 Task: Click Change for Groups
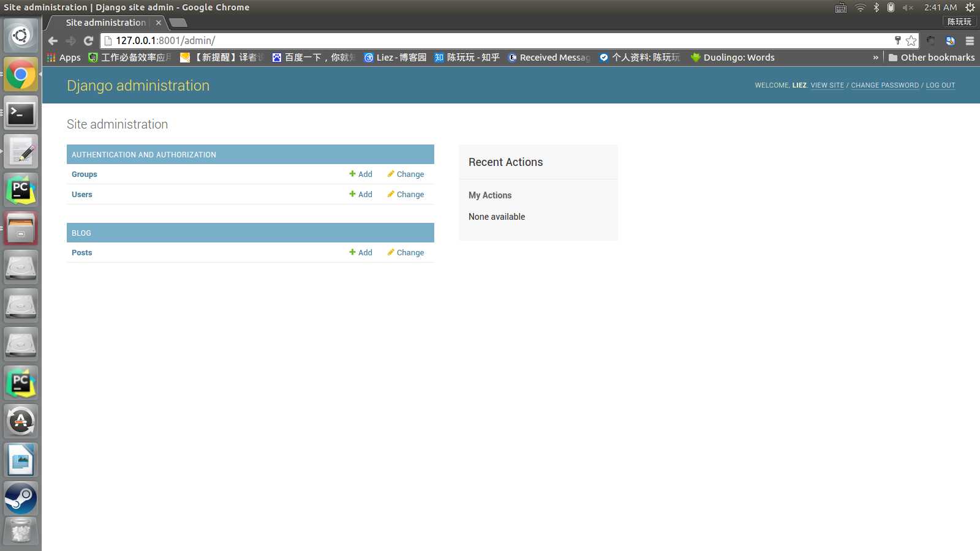click(405, 174)
